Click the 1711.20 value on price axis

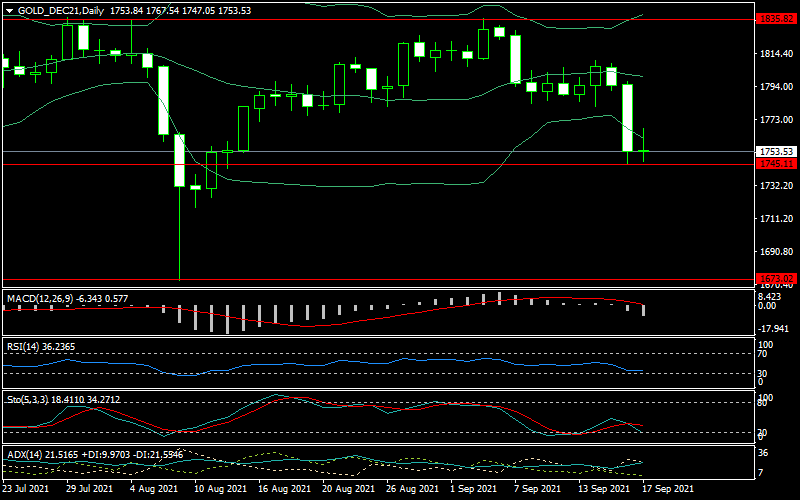[x=776, y=218]
